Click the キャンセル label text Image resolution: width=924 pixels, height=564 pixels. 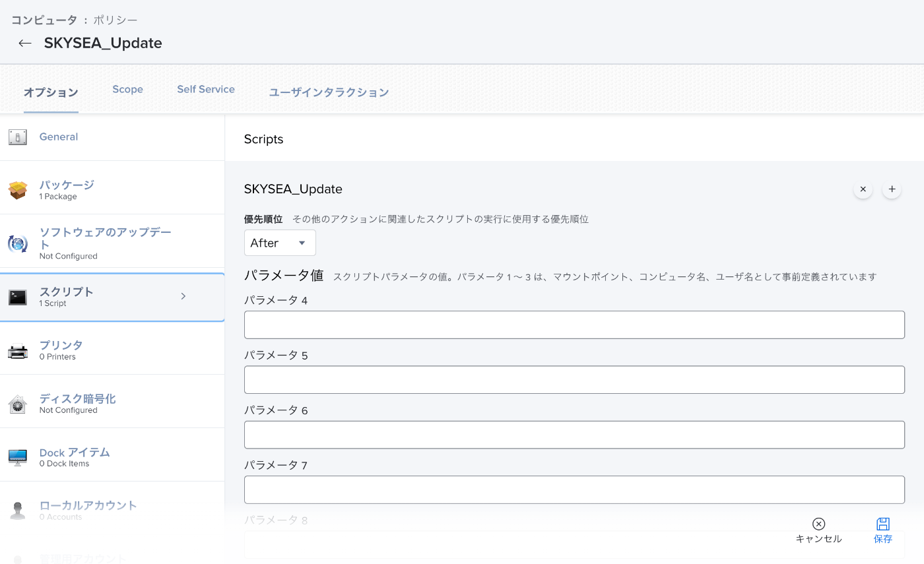(x=818, y=539)
